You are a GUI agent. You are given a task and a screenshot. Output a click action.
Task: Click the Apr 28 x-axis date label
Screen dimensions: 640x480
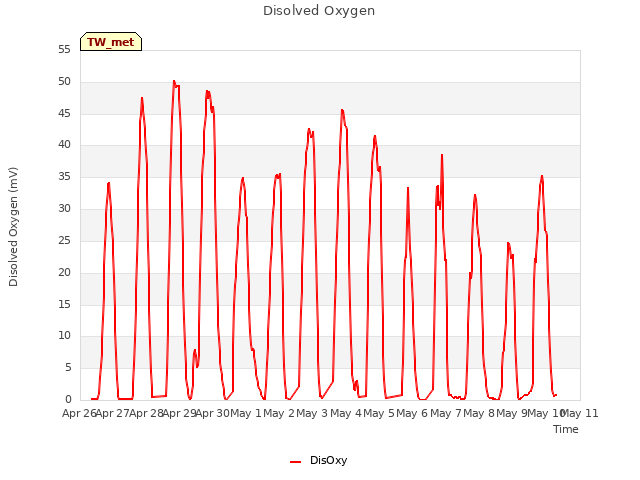tap(146, 413)
